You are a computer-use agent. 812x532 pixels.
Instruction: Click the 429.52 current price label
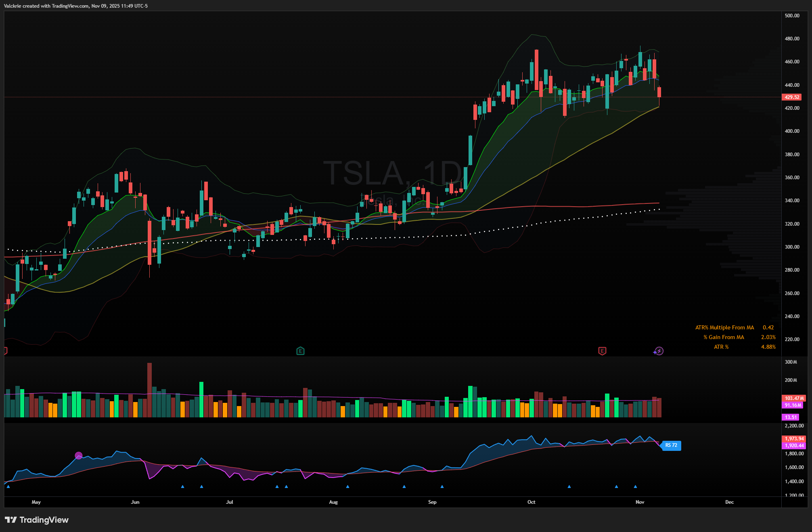click(792, 97)
